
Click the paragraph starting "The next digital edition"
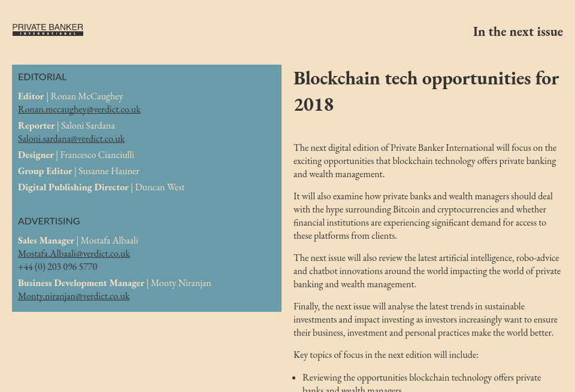(425, 161)
